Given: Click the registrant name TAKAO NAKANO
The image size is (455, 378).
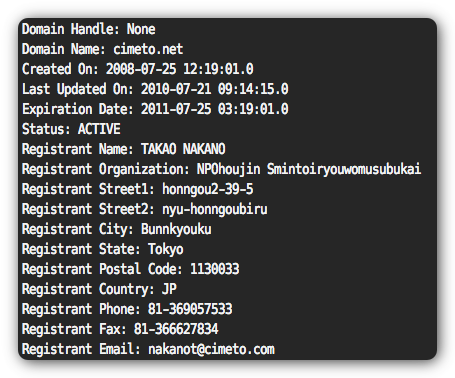Looking at the screenshot, I should pyautogui.click(x=183, y=149).
